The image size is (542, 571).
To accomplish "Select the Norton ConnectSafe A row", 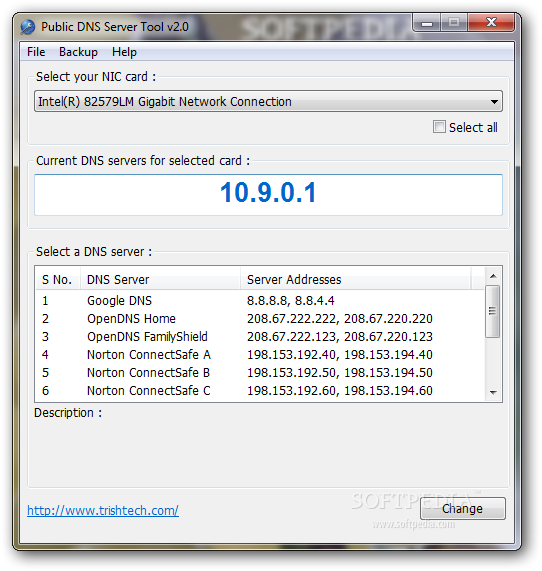I will click(260, 355).
